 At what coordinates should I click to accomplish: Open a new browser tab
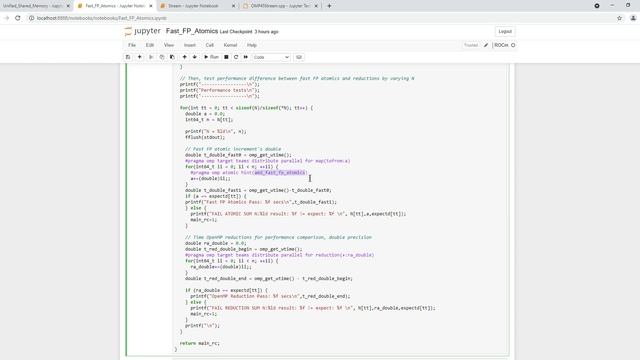coord(329,6)
